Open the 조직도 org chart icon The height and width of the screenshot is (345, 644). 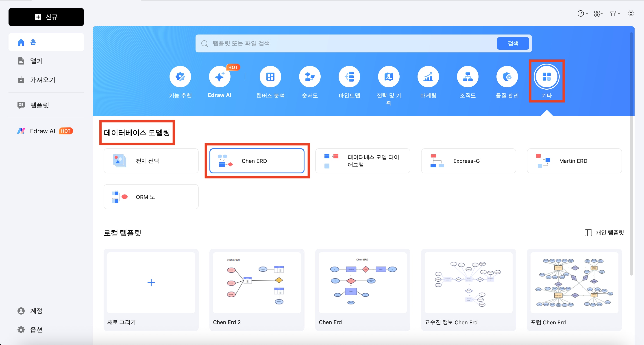468,77
